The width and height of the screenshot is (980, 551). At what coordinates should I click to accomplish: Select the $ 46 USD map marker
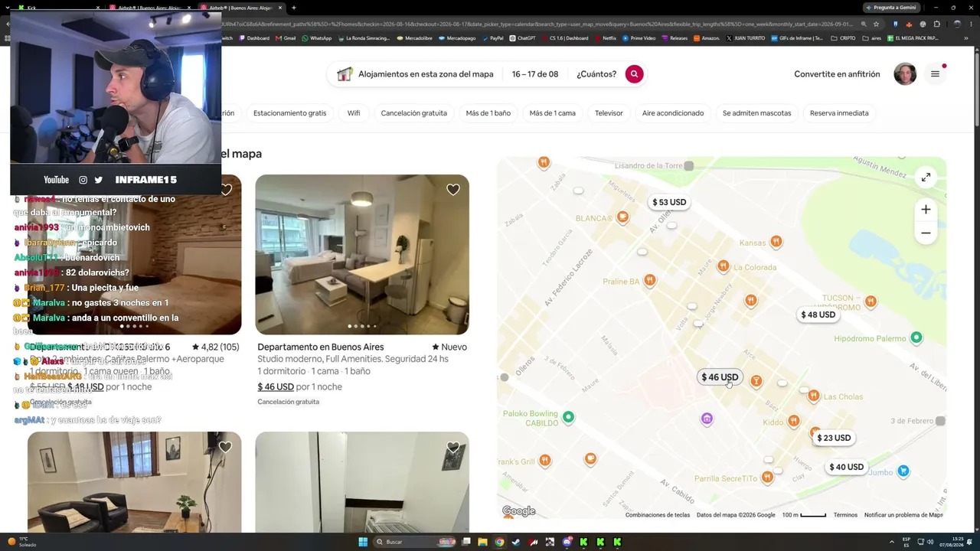point(720,377)
